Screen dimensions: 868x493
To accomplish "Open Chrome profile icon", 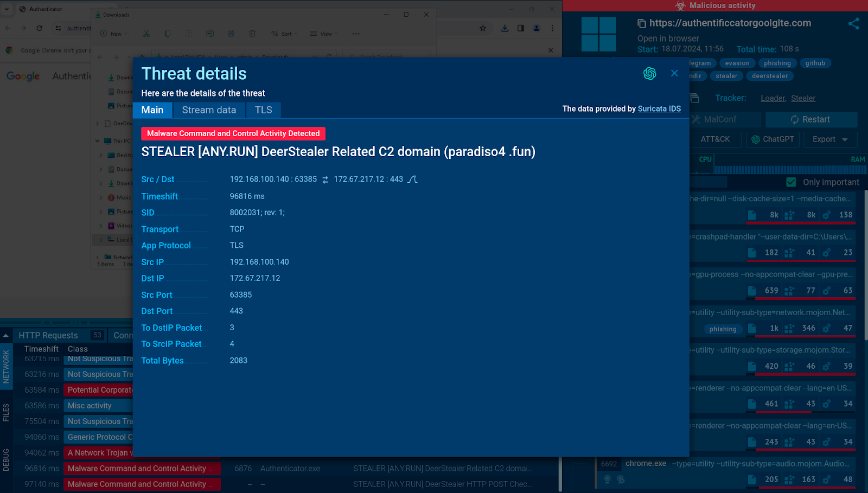I will coord(537,28).
